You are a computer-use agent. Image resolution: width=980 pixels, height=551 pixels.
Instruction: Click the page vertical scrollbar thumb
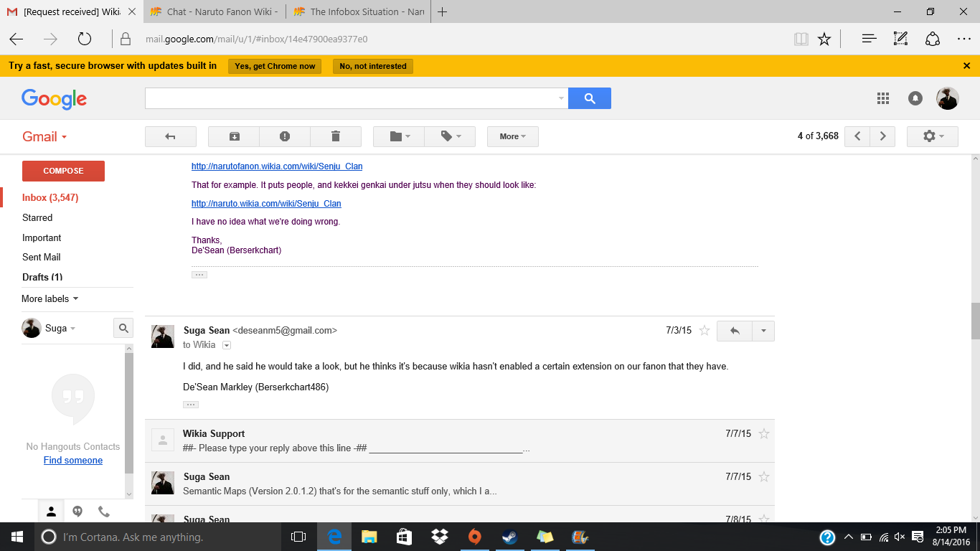(x=975, y=321)
